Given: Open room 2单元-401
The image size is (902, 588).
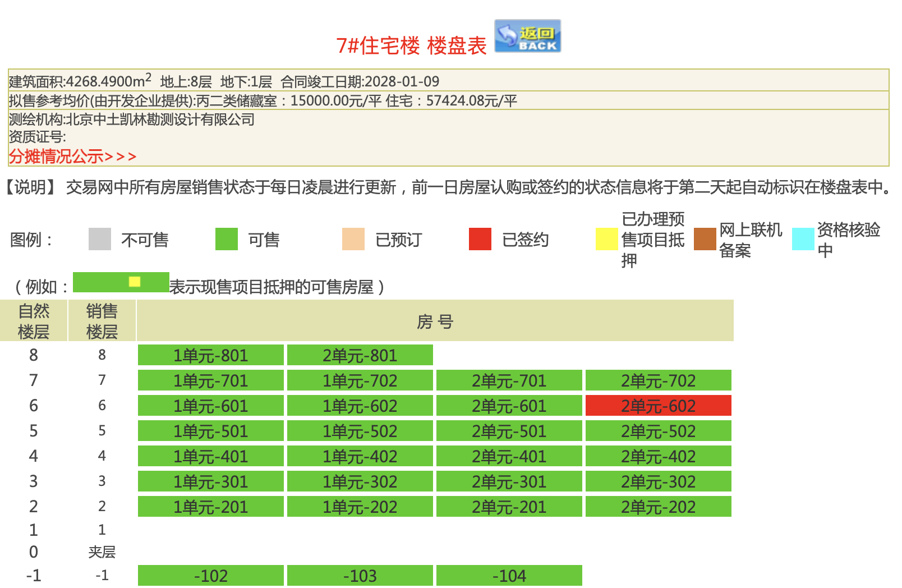Looking at the screenshot, I should click(509, 456).
